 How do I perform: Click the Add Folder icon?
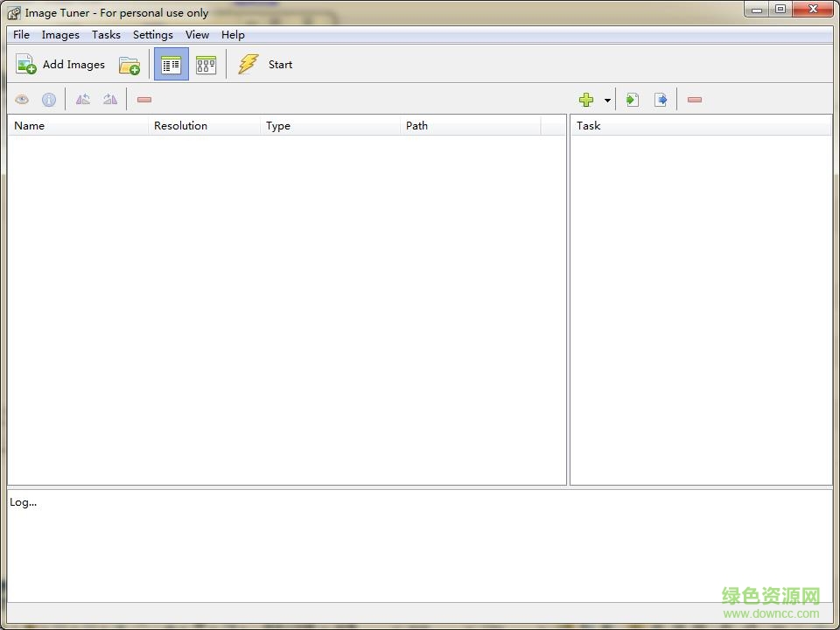[x=129, y=65]
